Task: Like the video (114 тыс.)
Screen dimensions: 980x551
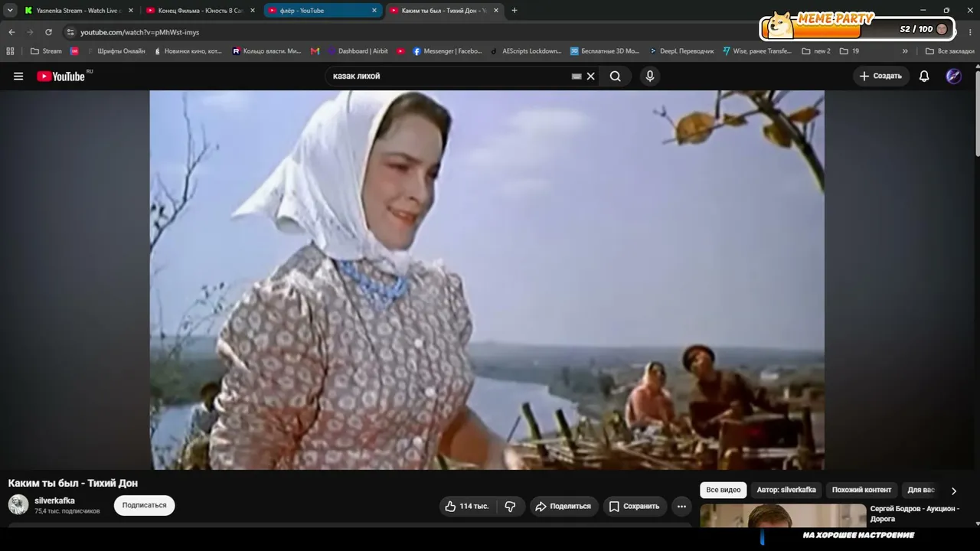Action: coord(467,506)
